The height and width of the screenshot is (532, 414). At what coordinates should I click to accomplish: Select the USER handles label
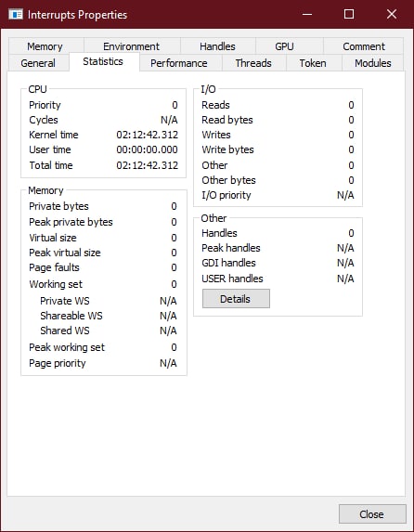tap(232, 279)
